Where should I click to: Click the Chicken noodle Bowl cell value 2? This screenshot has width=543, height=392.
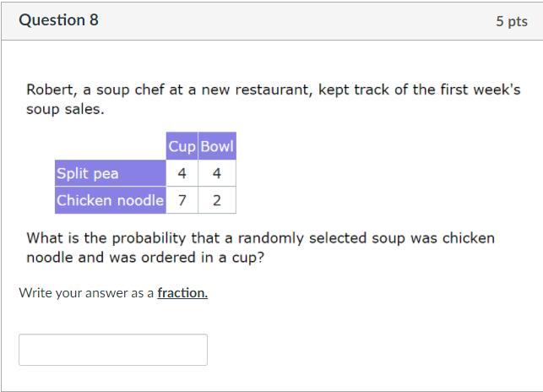click(x=217, y=200)
